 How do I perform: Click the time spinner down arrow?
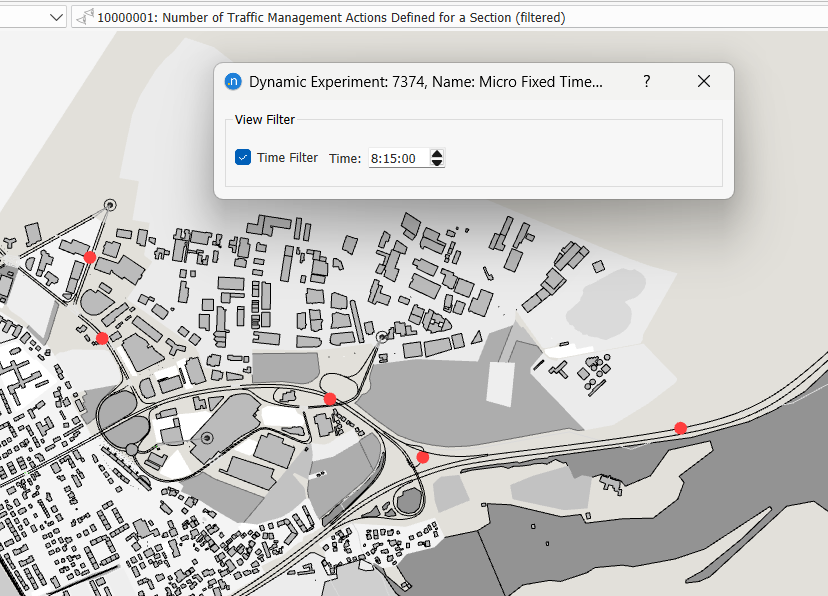436,162
